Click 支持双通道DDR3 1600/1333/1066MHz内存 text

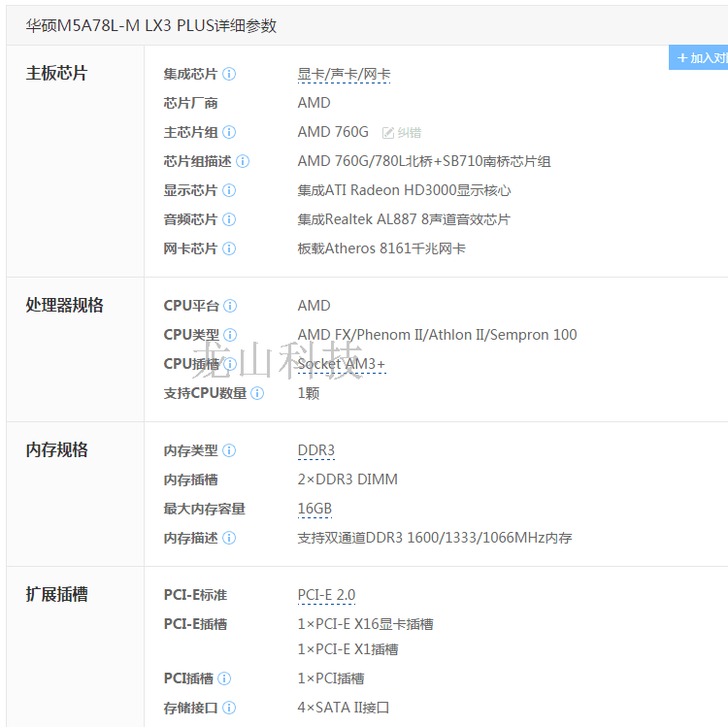click(435, 538)
